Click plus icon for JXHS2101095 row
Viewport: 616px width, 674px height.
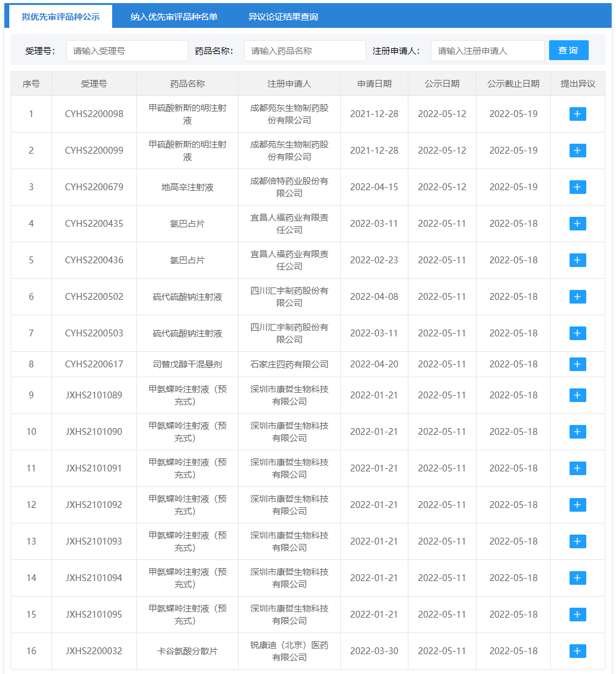tap(577, 615)
